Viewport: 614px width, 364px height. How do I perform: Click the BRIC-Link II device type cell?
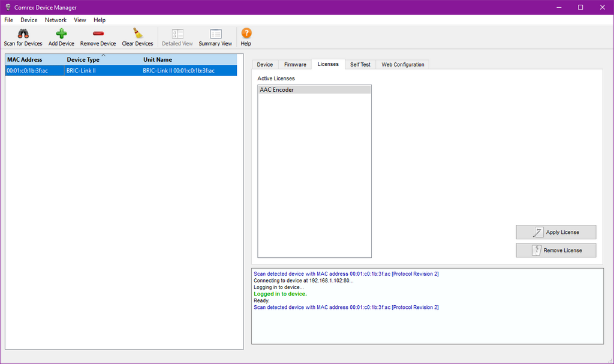coord(103,71)
